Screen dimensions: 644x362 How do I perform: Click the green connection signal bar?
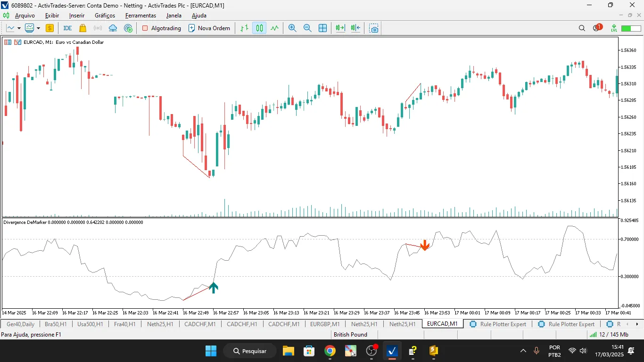(594, 335)
